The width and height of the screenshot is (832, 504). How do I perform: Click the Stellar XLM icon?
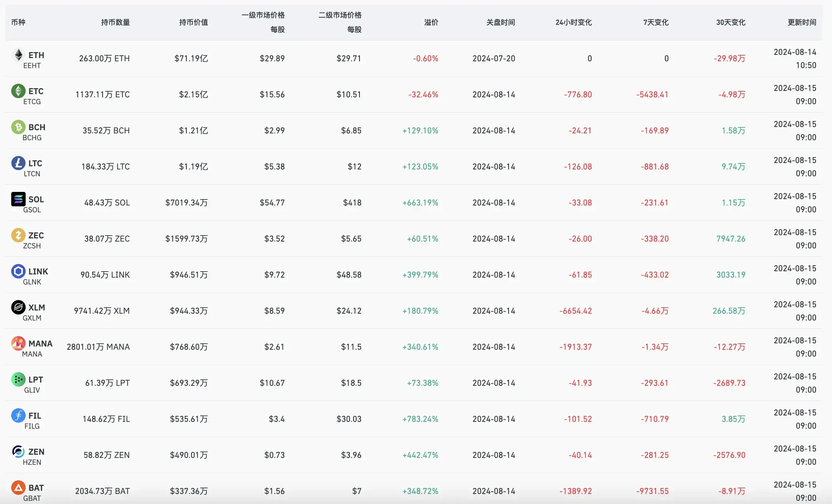tap(18, 307)
